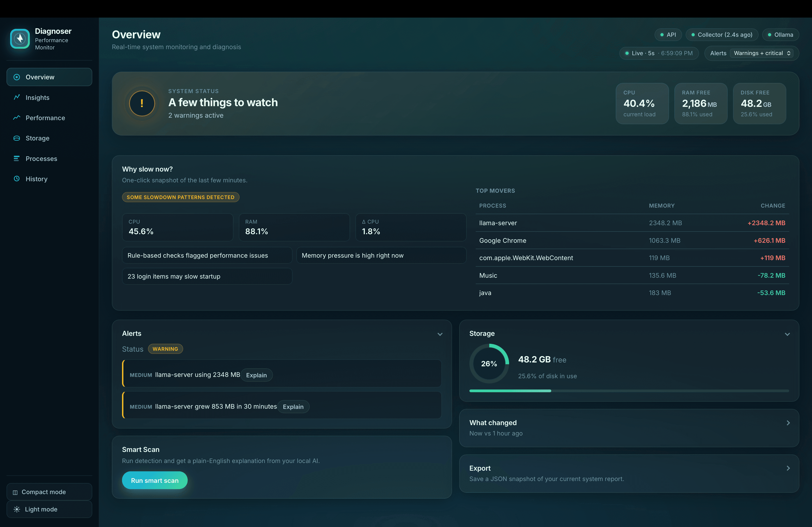The height and width of the screenshot is (527, 812).
Task: Click the Ollama status pill
Action: pos(780,35)
